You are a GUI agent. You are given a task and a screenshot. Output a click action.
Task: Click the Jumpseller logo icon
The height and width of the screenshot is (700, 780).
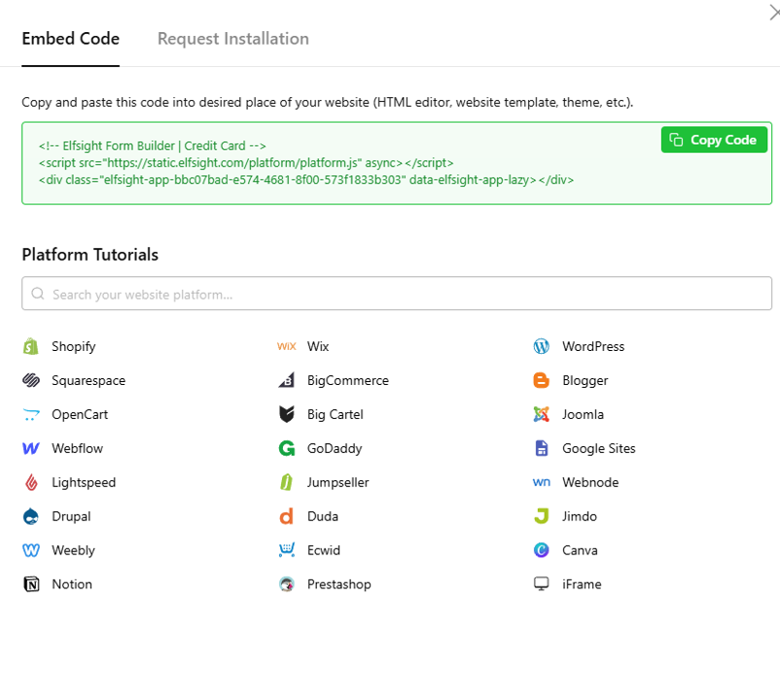click(x=287, y=482)
